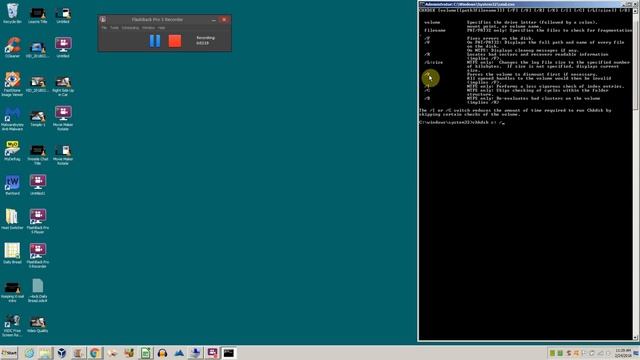
Task: Select the .~lock Daily Bread file icon
Action: click(38, 291)
